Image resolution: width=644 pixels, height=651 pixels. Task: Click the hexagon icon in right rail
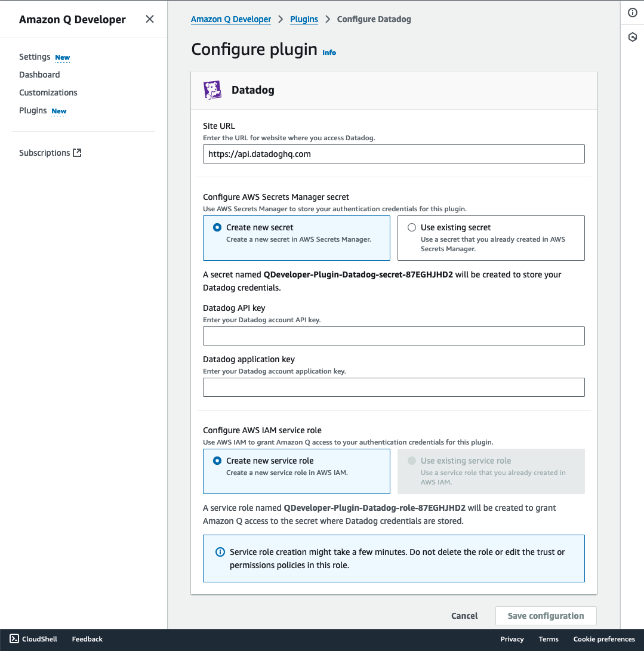click(632, 38)
